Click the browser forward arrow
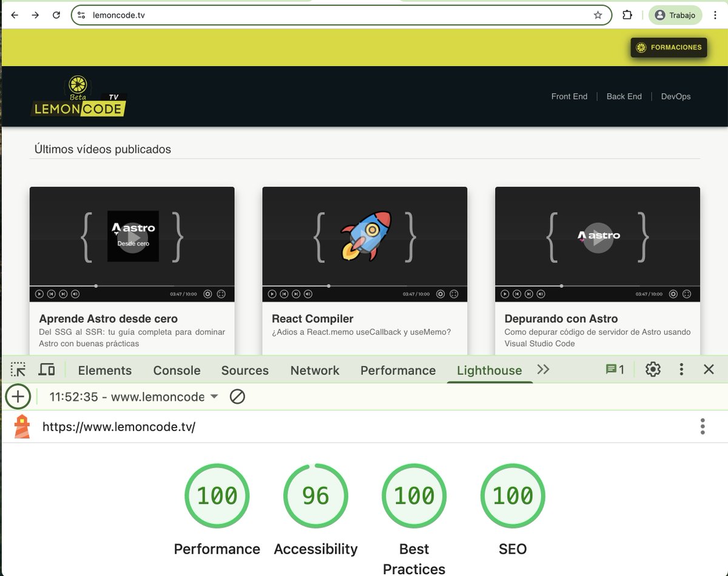Viewport: 728px width, 576px height. pyautogui.click(x=35, y=15)
